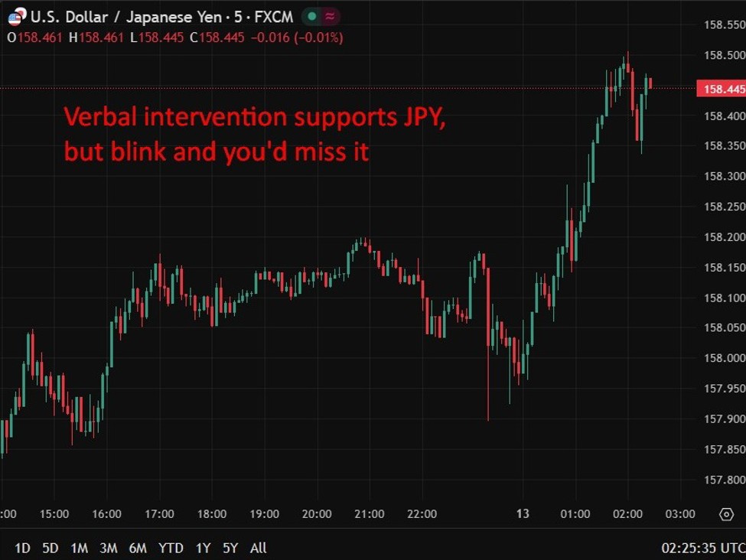746x560 pixels.
Task: Show All available date range
Action: coord(259,548)
